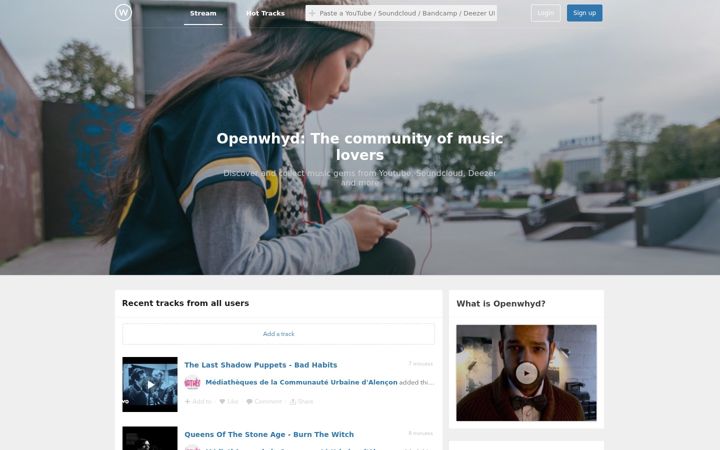Click the Sign up button
720x450 pixels.
(x=585, y=13)
